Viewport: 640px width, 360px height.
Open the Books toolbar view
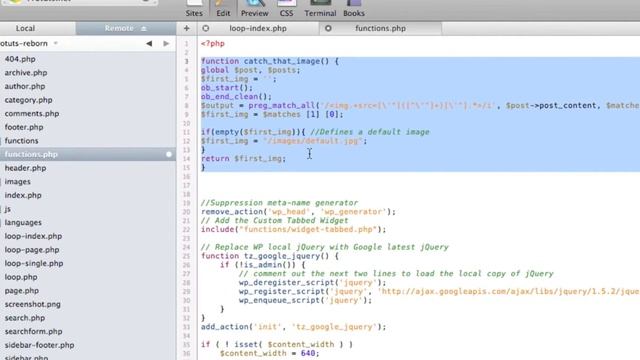tap(353, 9)
